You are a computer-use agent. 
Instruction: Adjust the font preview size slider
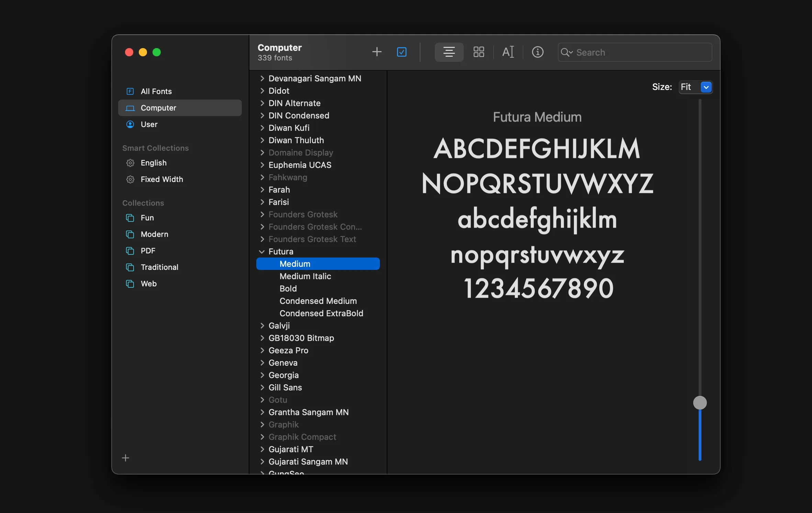[x=699, y=403]
